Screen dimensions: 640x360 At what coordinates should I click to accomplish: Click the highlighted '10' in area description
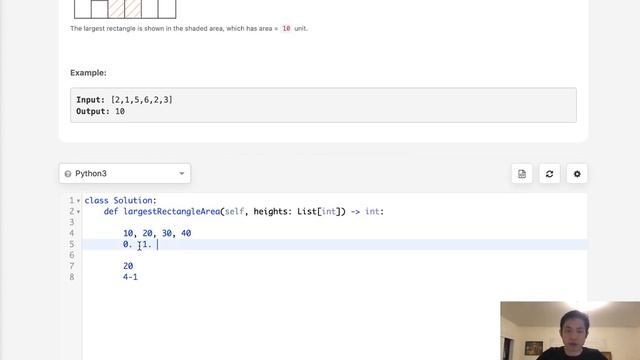287,29
